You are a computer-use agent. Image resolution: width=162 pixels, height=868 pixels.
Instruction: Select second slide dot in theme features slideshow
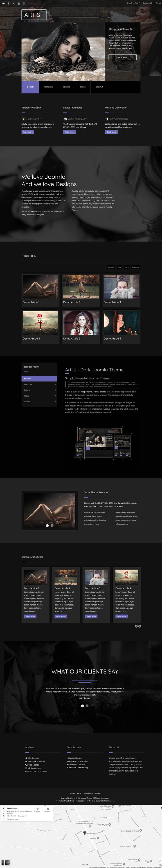point(52,525)
